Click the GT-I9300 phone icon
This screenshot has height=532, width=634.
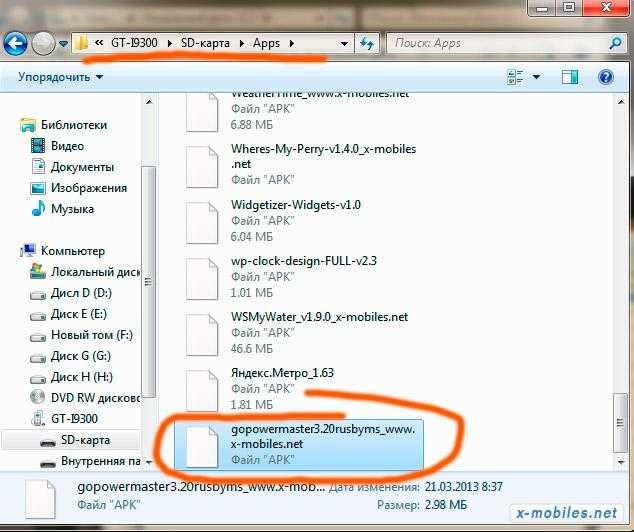(x=38, y=418)
